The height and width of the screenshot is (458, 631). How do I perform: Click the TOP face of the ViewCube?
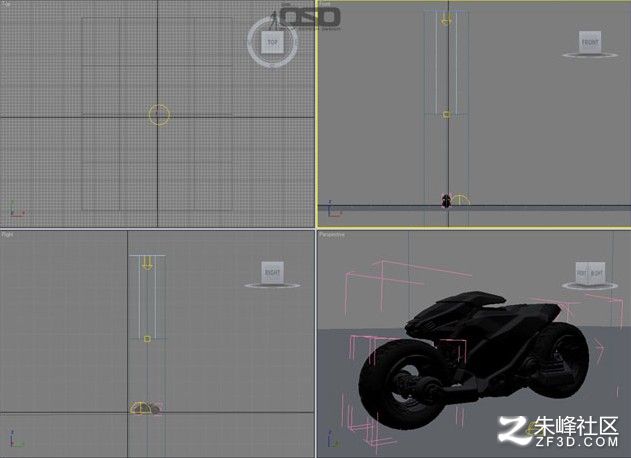272,42
